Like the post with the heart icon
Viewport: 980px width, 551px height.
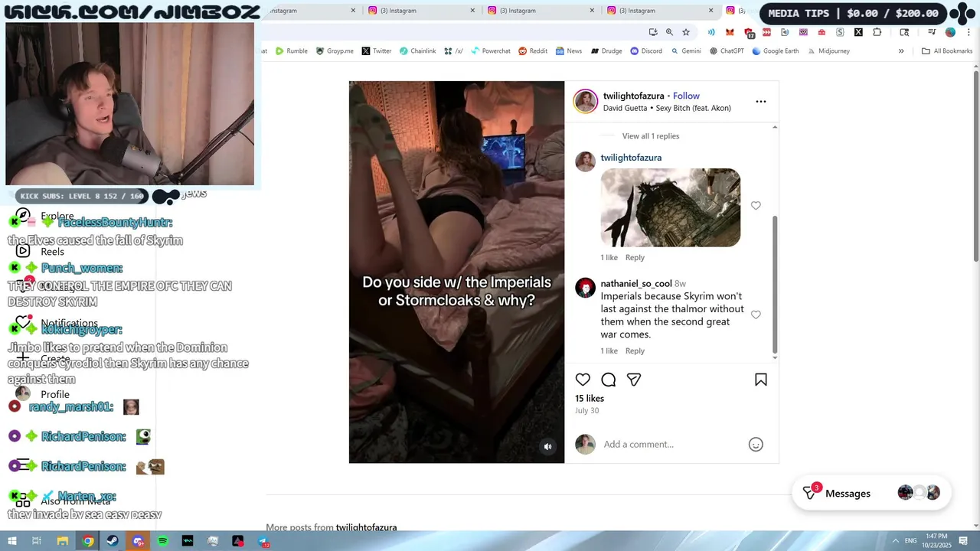tap(583, 380)
